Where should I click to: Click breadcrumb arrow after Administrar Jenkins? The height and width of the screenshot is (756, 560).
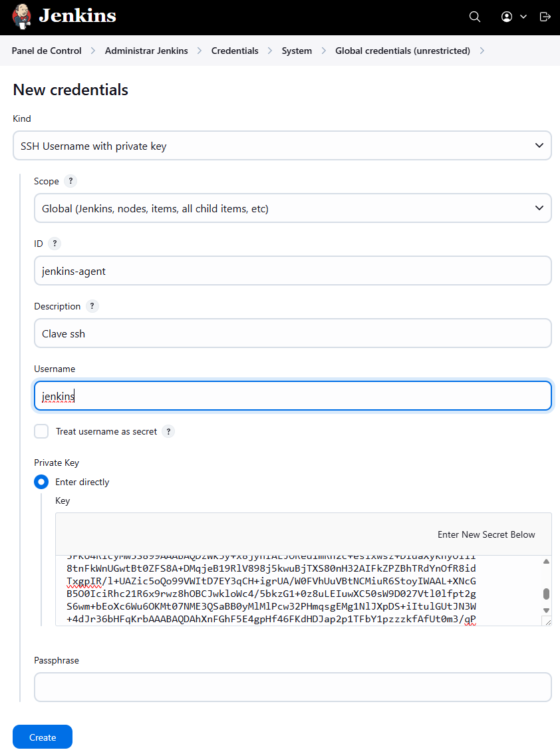(x=200, y=51)
